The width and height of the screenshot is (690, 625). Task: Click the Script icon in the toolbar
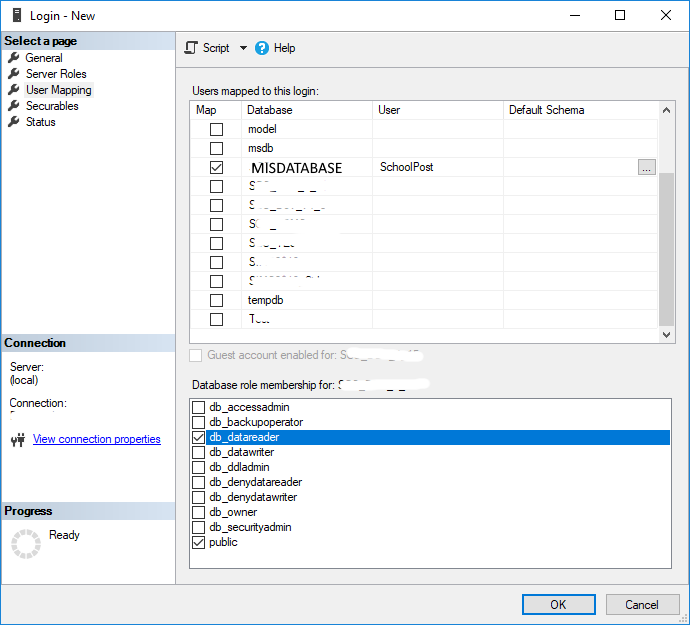pos(191,48)
